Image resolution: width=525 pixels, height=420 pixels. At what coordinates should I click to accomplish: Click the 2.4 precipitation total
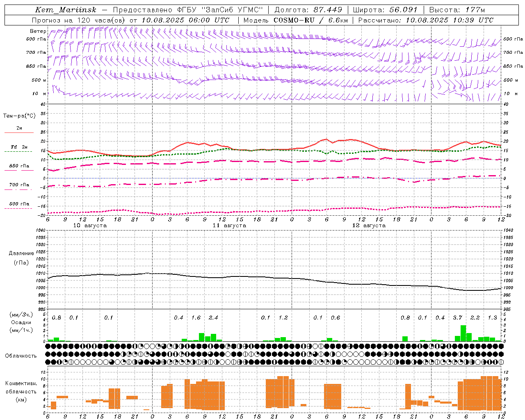[x=213, y=317]
